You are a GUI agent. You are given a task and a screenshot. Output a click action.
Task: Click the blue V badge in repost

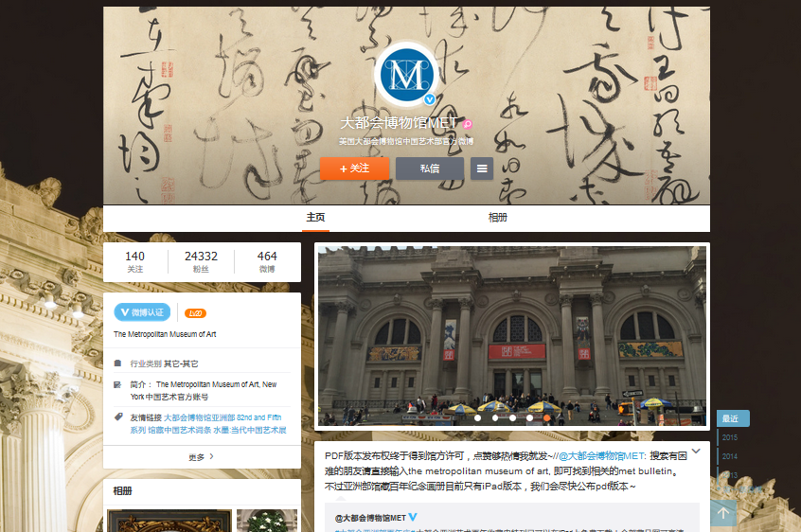[413, 517]
